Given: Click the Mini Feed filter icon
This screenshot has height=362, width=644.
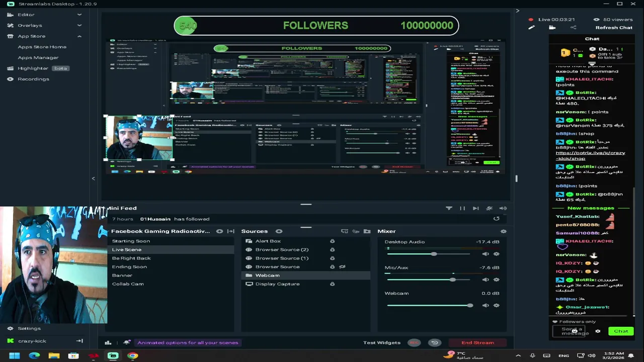Looking at the screenshot, I should click(x=449, y=208).
